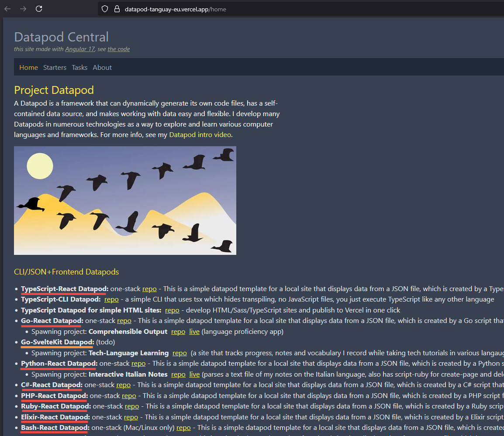Viewport: 504px width, 436px height.
Task: Open live link for Interactive Italian Notes
Action: click(x=194, y=374)
